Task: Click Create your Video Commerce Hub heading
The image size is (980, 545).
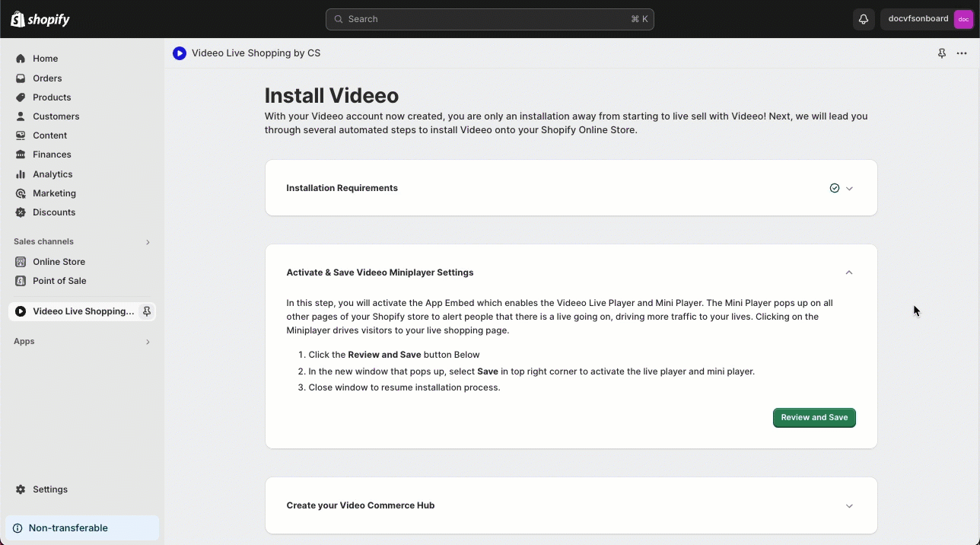Action: coord(361,505)
